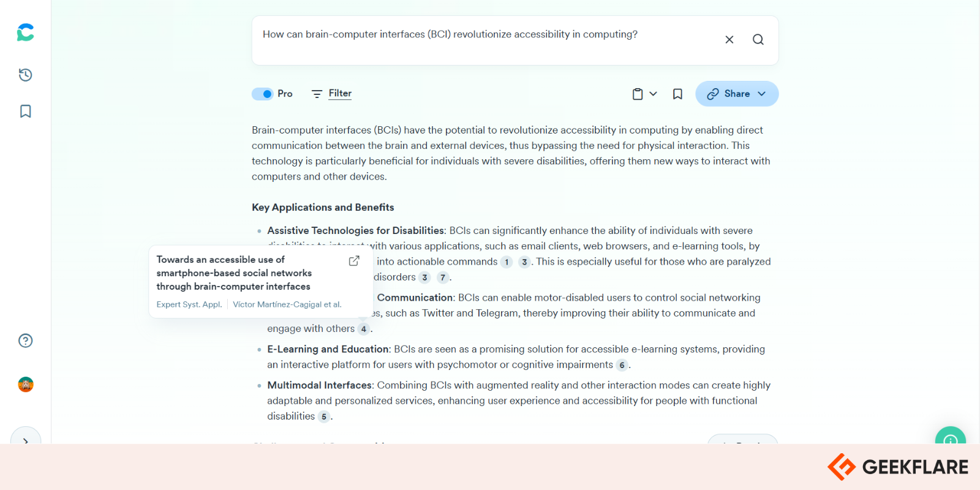This screenshot has width=980, height=490.
Task: Open the support chat bubble
Action: [949, 440]
